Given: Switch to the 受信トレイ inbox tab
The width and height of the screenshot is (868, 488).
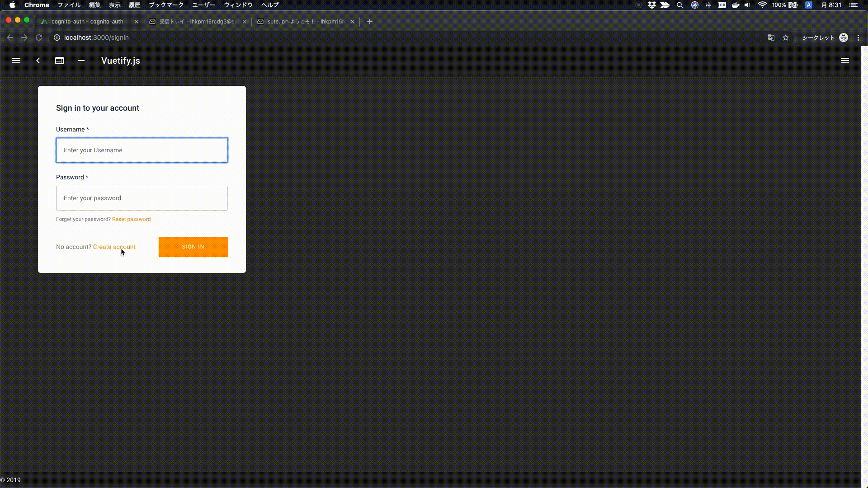Looking at the screenshot, I should (198, 21).
